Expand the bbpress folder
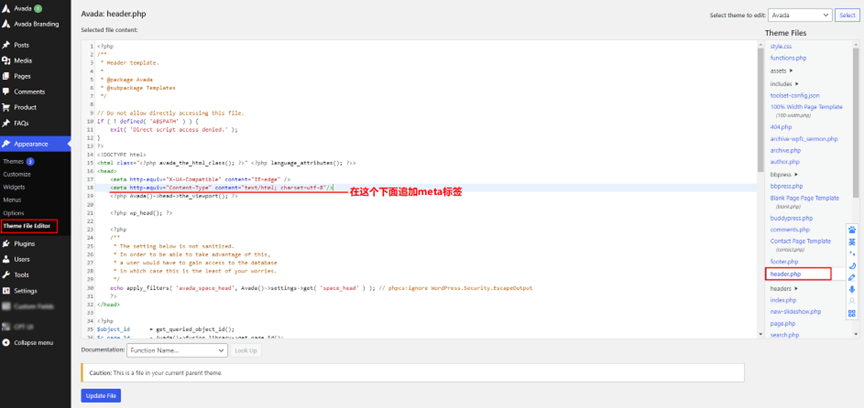This screenshot has height=408, width=864. (784, 174)
